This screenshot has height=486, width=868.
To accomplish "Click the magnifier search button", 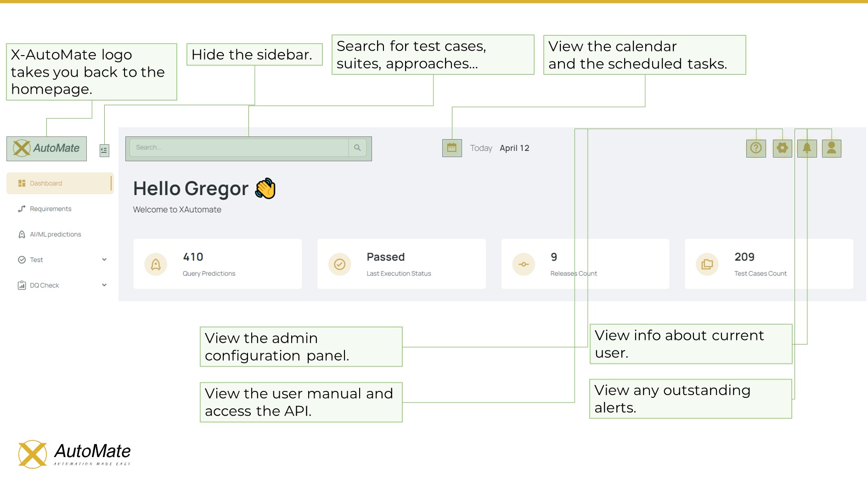I will click(x=357, y=148).
